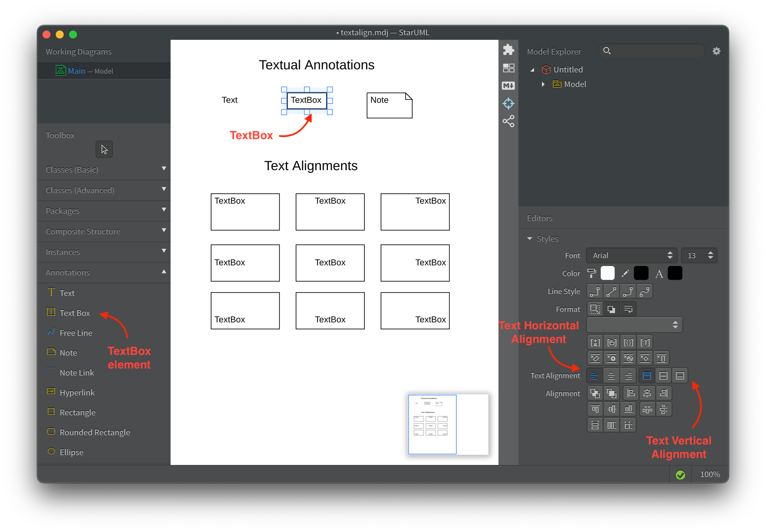Toggle word wrap format option

[x=628, y=309]
